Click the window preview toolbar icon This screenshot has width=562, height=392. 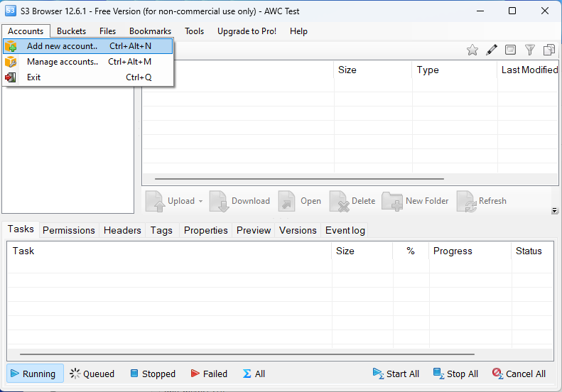click(510, 50)
